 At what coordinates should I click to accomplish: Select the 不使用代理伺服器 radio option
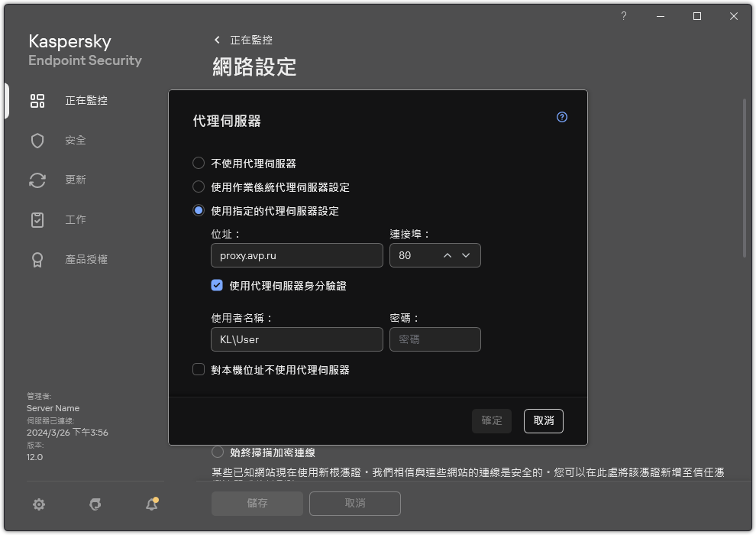198,163
